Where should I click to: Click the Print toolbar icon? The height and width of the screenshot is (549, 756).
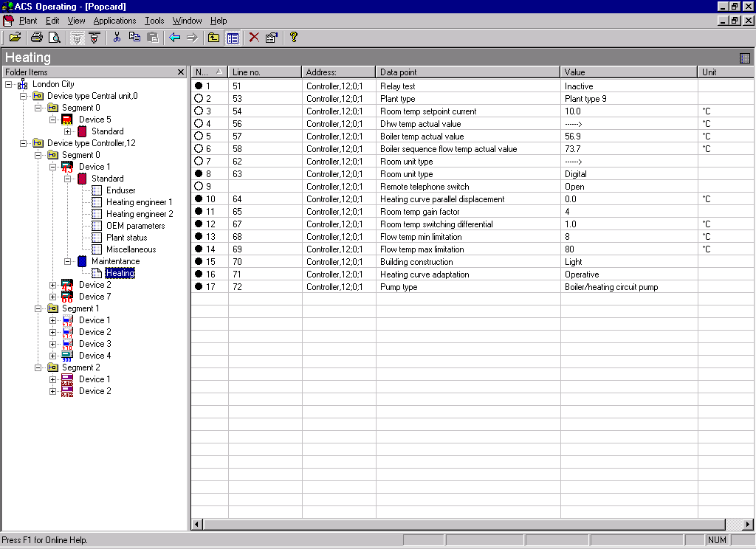coord(37,38)
